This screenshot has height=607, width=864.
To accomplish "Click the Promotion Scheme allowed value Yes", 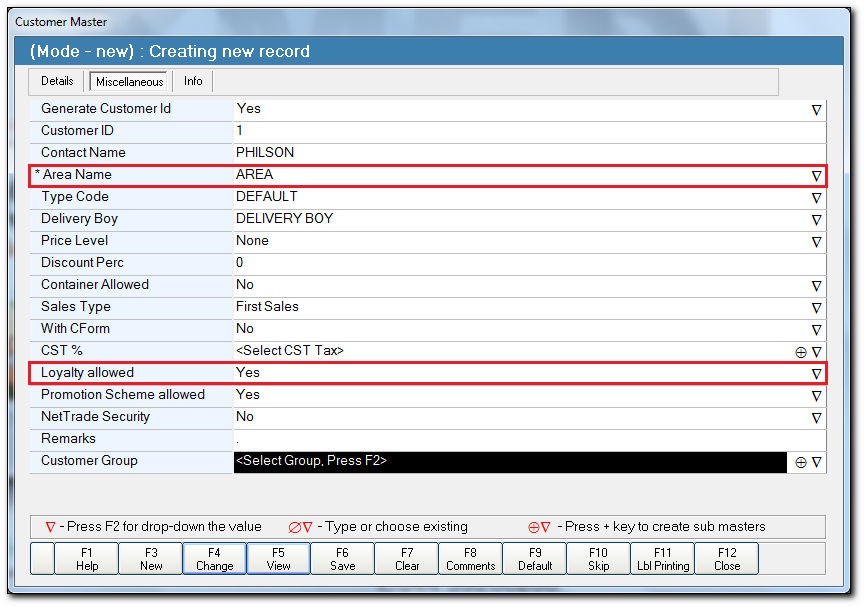I will 248,395.
